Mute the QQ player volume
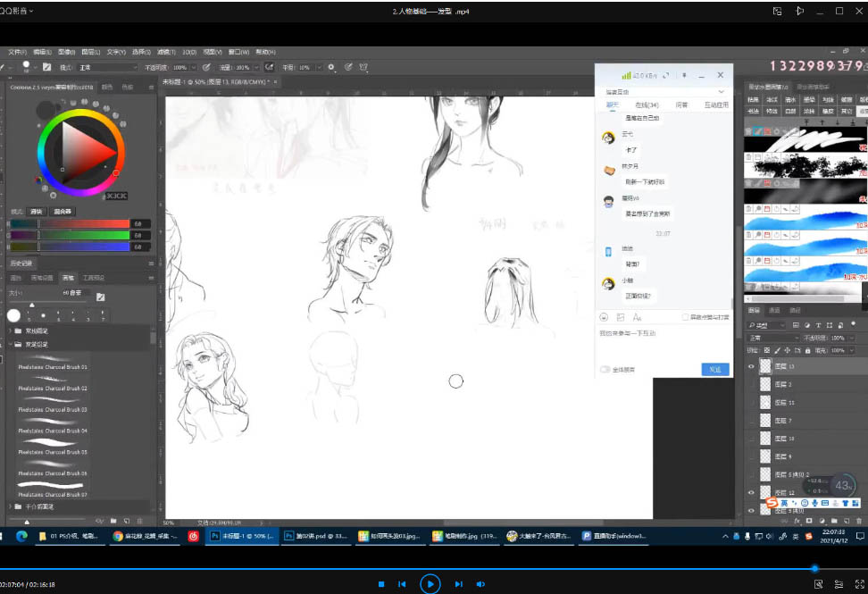This screenshot has width=868, height=594. tap(480, 584)
